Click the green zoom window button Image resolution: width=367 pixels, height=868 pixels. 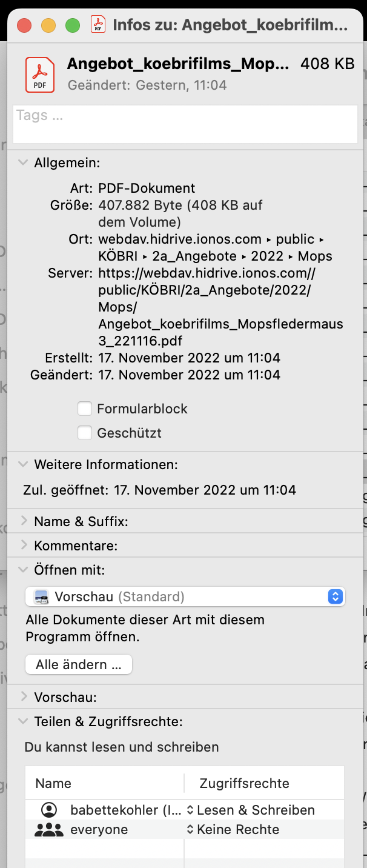[73, 25]
